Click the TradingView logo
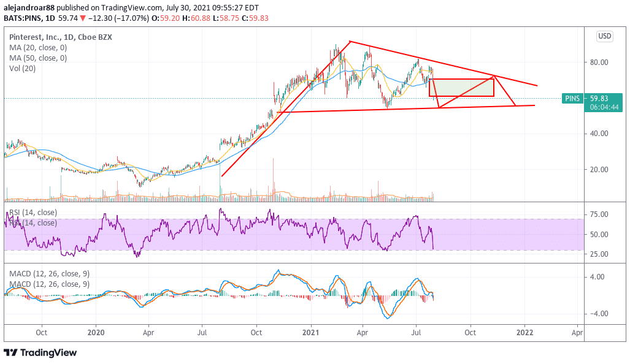This screenshot has width=630, height=364. [40, 353]
